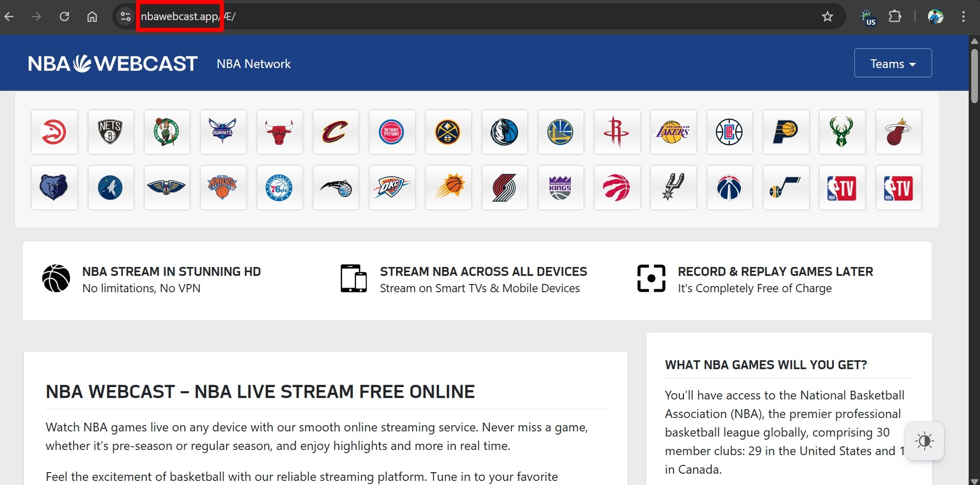Click "NBA WEBCAST – NBA LIVE STREAM FREE ONLINE" title
This screenshot has height=485, width=980.
point(260,392)
